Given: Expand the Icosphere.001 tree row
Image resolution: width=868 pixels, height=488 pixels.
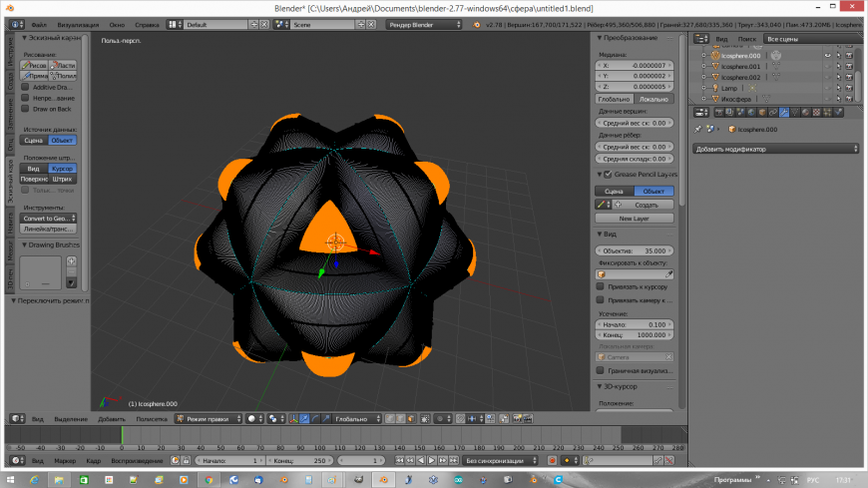Looking at the screenshot, I should 704,67.
